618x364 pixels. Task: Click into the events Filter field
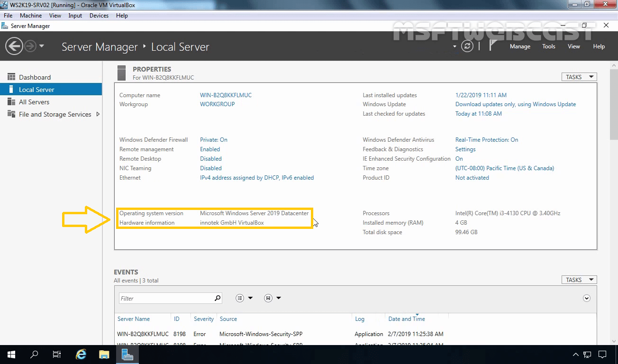[166, 298]
